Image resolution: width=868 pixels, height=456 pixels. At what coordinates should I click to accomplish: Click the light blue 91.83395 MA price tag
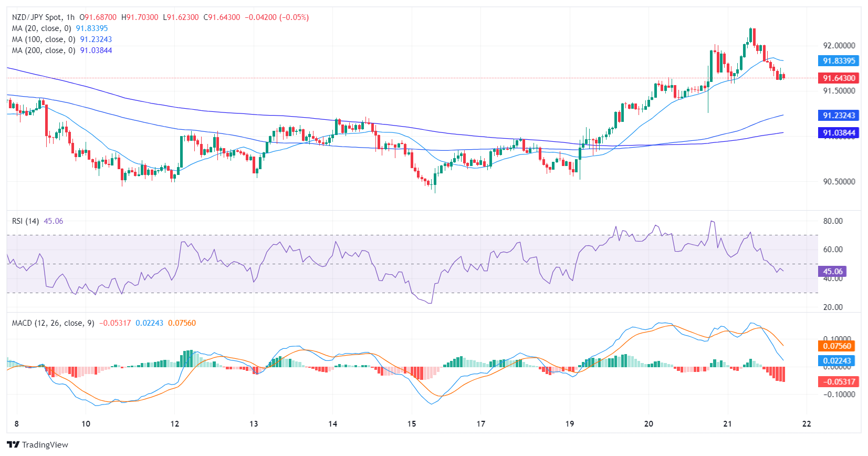pyautogui.click(x=839, y=61)
